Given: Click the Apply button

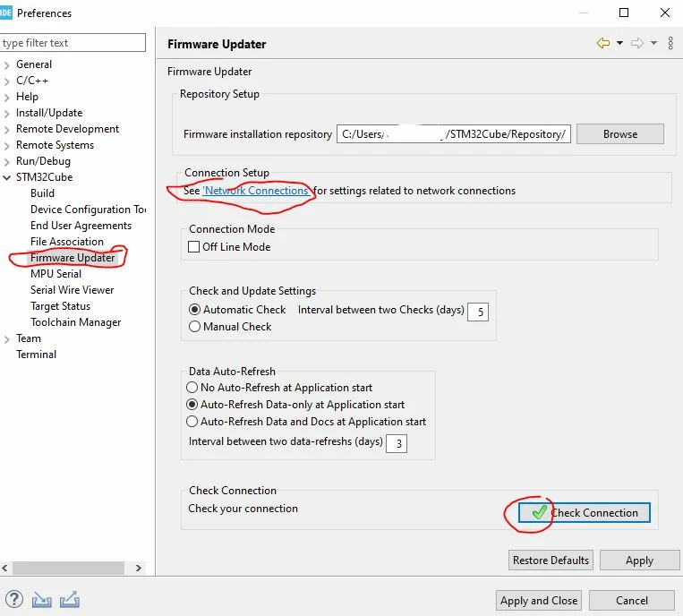Looking at the screenshot, I should [x=639, y=560].
